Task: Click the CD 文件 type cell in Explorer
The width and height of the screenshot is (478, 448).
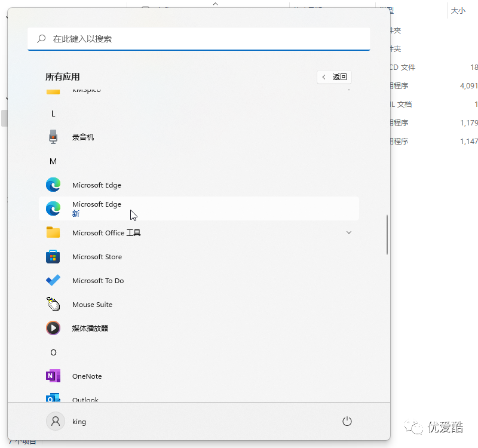Action: [402, 67]
